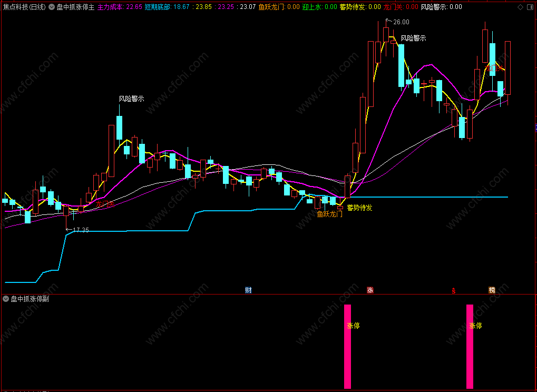Click the 风险警示: 0.00 header value

[442, 7]
